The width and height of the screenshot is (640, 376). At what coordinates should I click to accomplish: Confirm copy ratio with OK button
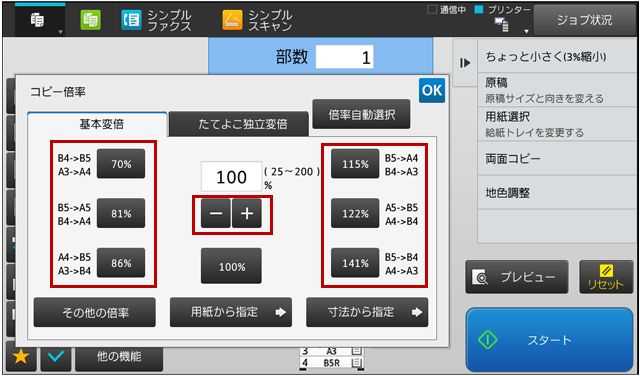pos(432,90)
